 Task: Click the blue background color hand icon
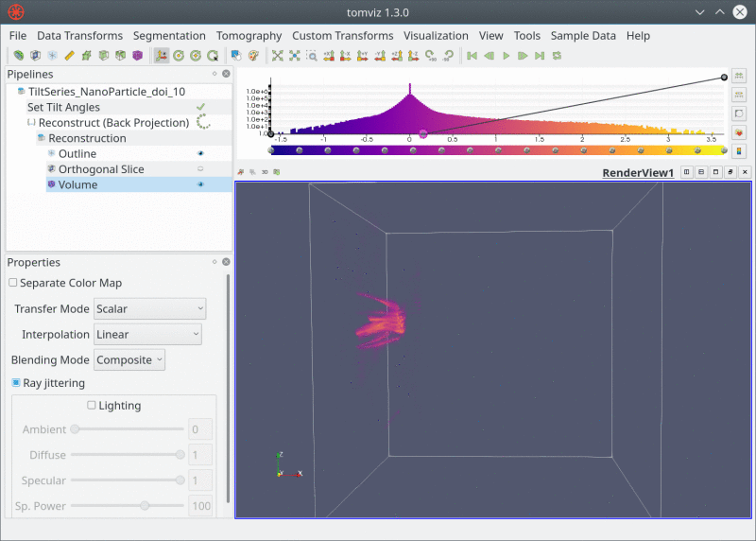[x=235, y=56]
